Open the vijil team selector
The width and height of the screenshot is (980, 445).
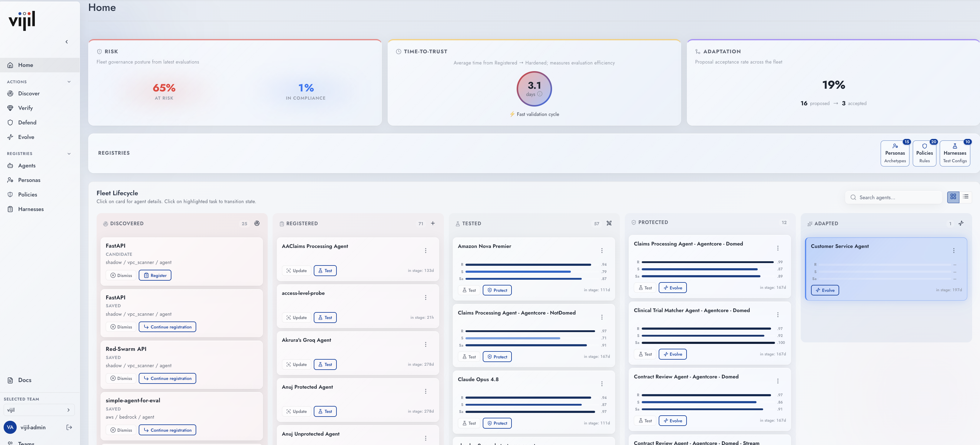point(39,410)
